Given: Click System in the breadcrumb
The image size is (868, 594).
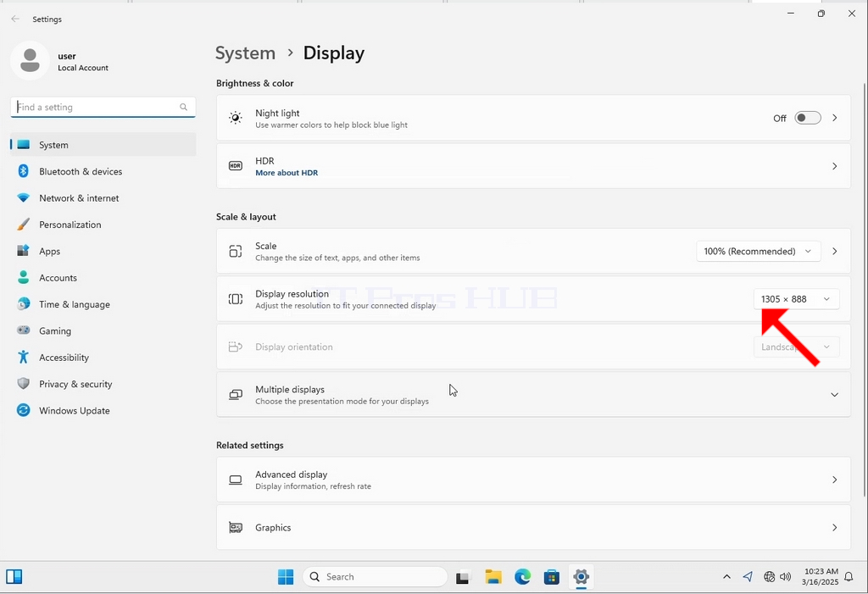Looking at the screenshot, I should pos(245,53).
